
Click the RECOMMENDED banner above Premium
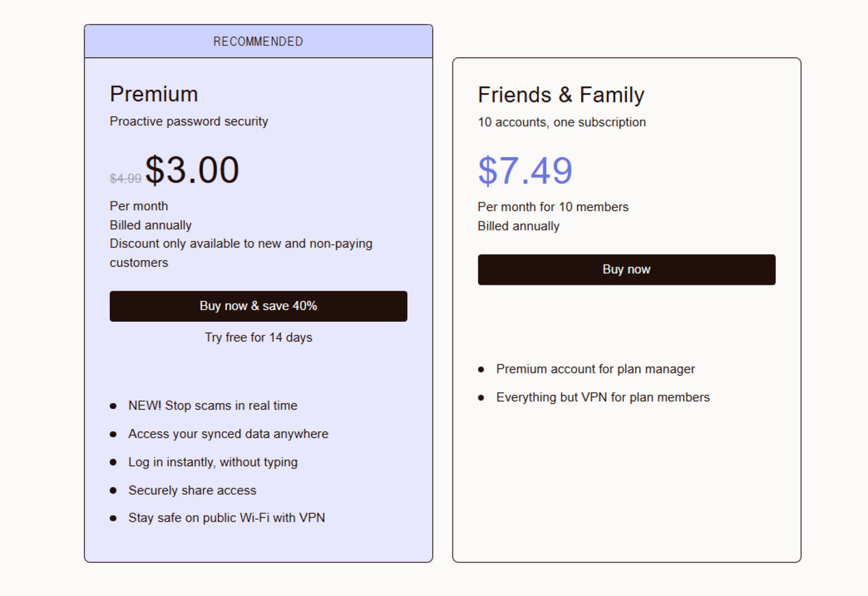tap(258, 42)
